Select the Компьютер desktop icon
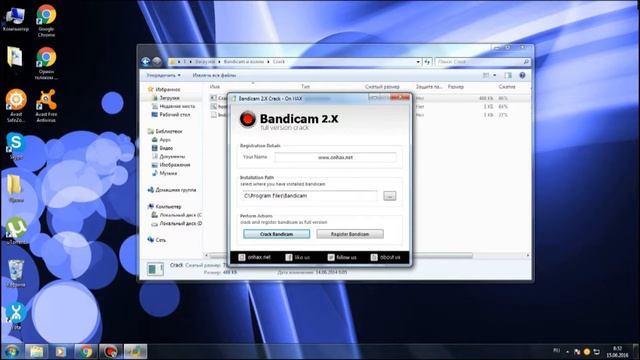This screenshot has height=360, width=640. click(16, 19)
